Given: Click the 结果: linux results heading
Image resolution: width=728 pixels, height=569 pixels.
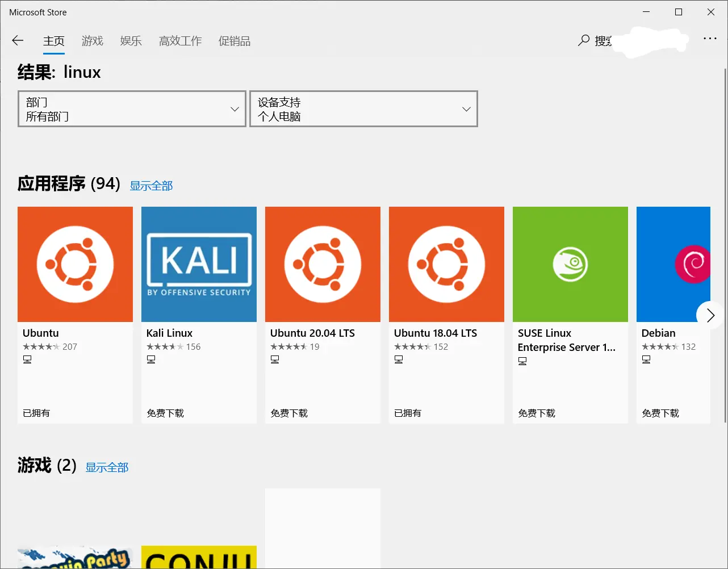Looking at the screenshot, I should (59, 72).
